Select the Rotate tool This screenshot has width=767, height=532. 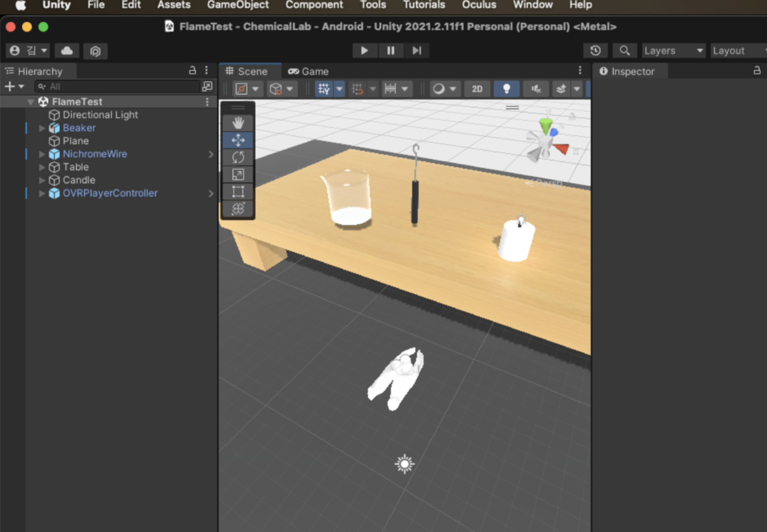238,157
